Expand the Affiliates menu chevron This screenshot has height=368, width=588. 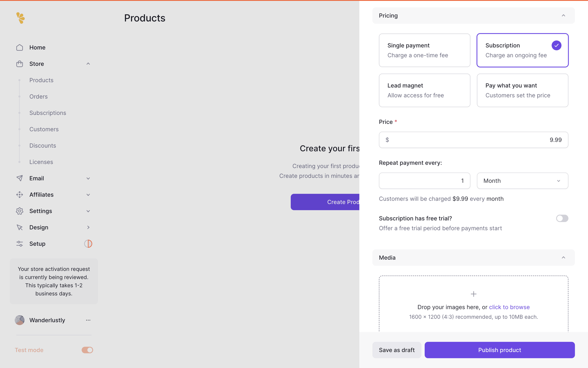[x=88, y=195]
